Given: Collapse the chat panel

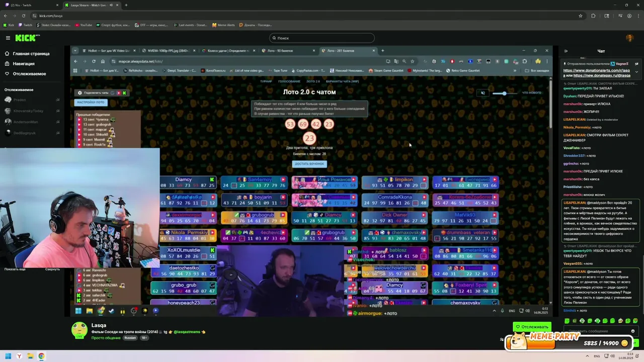Looking at the screenshot, I should pyautogui.click(x=566, y=51).
